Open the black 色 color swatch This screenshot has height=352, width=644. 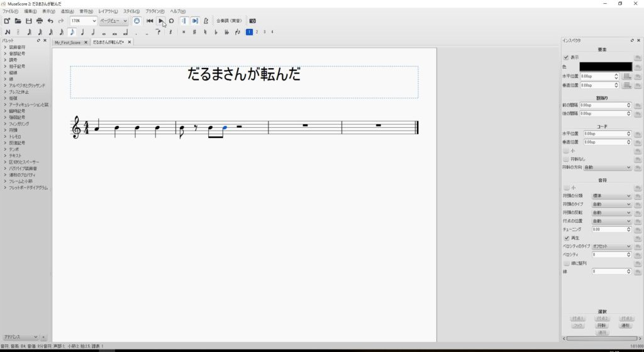pyautogui.click(x=606, y=67)
